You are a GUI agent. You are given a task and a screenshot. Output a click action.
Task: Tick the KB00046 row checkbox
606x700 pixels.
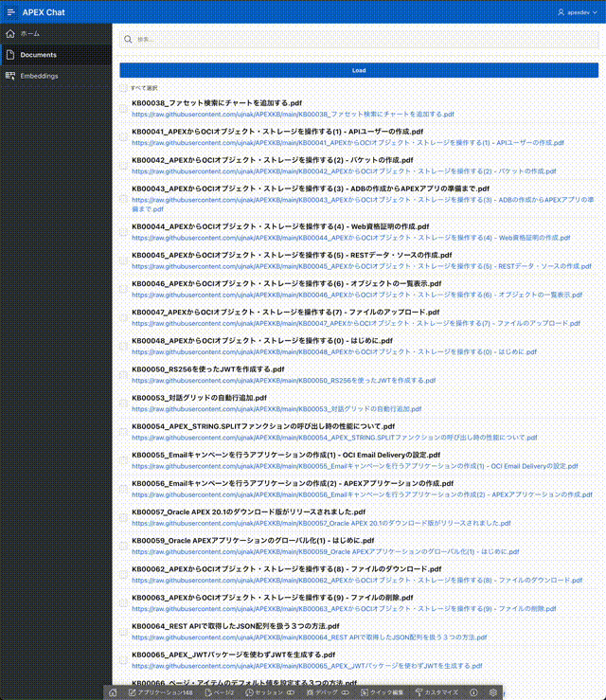(x=124, y=289)
